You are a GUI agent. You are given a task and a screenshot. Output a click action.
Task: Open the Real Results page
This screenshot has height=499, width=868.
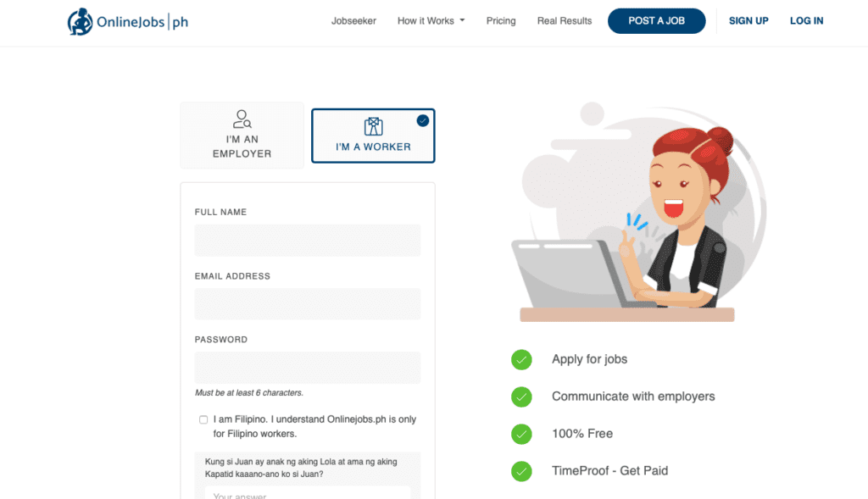[564, 21]
